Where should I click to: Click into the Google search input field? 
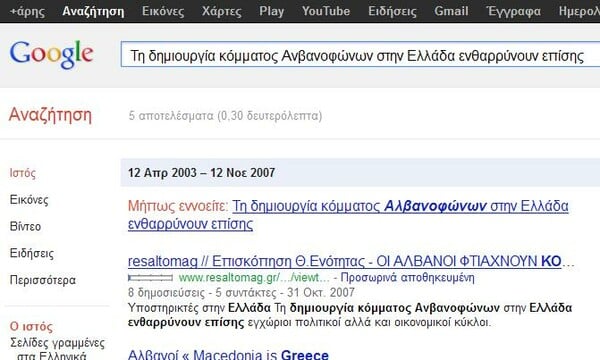[x=360, y=54]
